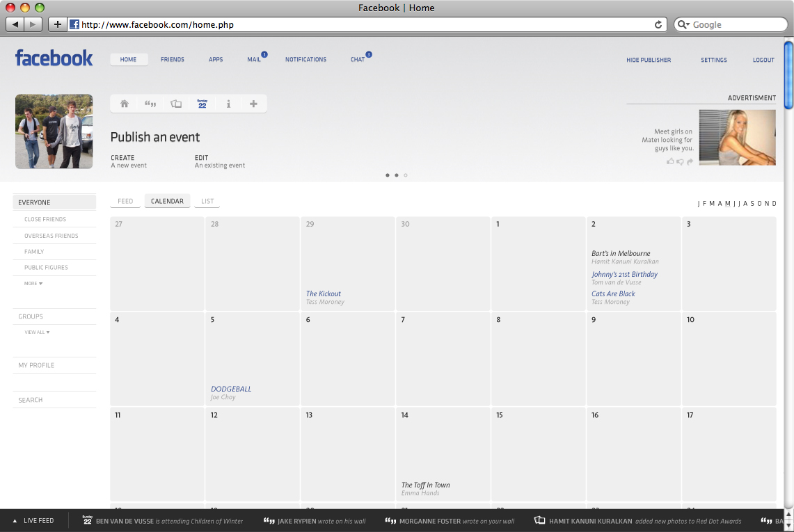
Task: Click quote icon beside Morganne Foster
Action: [390, 520]
